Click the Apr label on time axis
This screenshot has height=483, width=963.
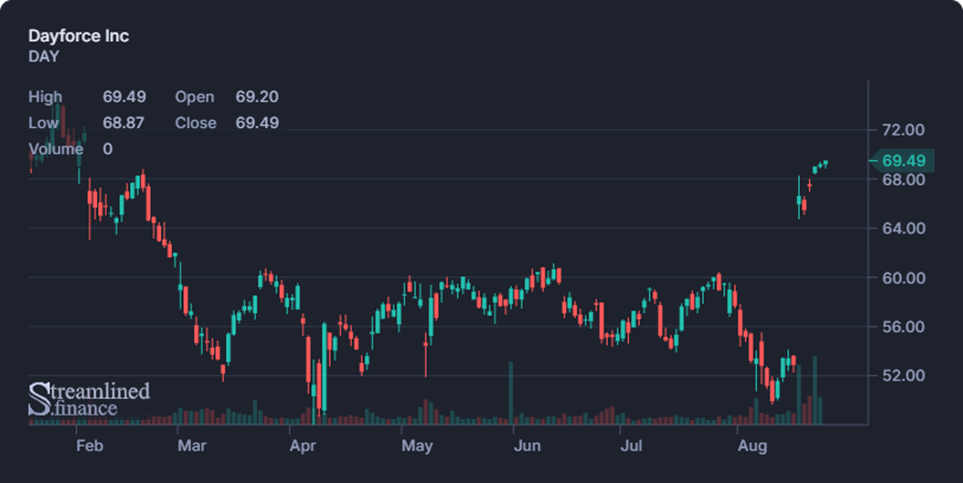click(303, 446)
